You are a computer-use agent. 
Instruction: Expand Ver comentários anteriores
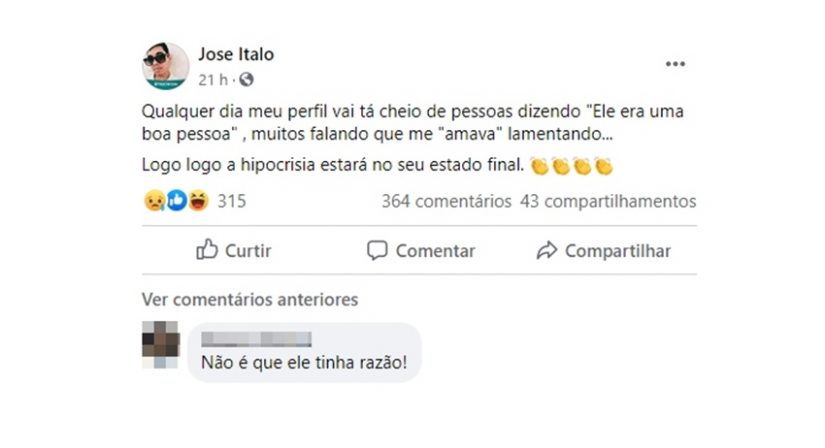point(249,299)
